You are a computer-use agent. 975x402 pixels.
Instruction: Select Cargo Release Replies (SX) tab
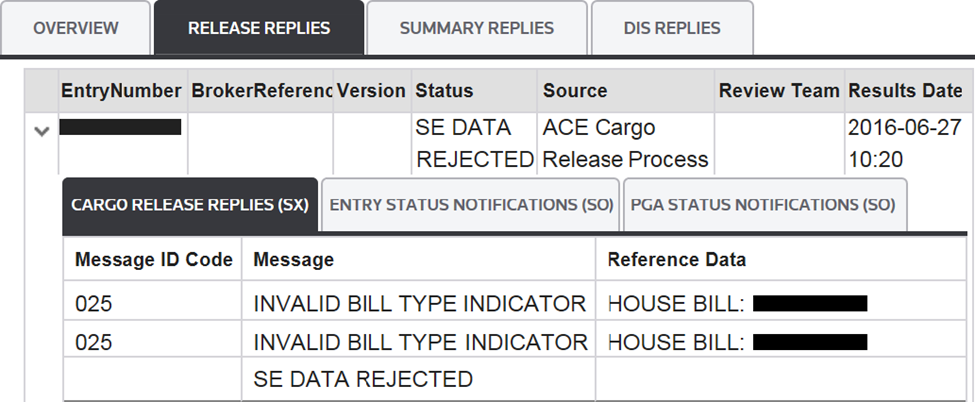click(x=190, y=205)
